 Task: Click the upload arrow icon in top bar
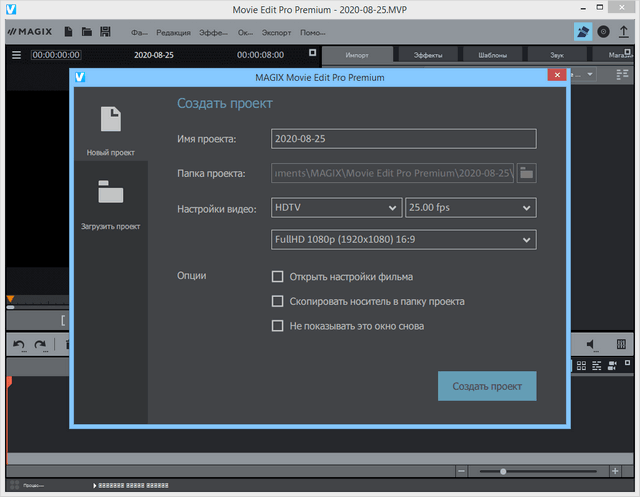coord(624,32)
